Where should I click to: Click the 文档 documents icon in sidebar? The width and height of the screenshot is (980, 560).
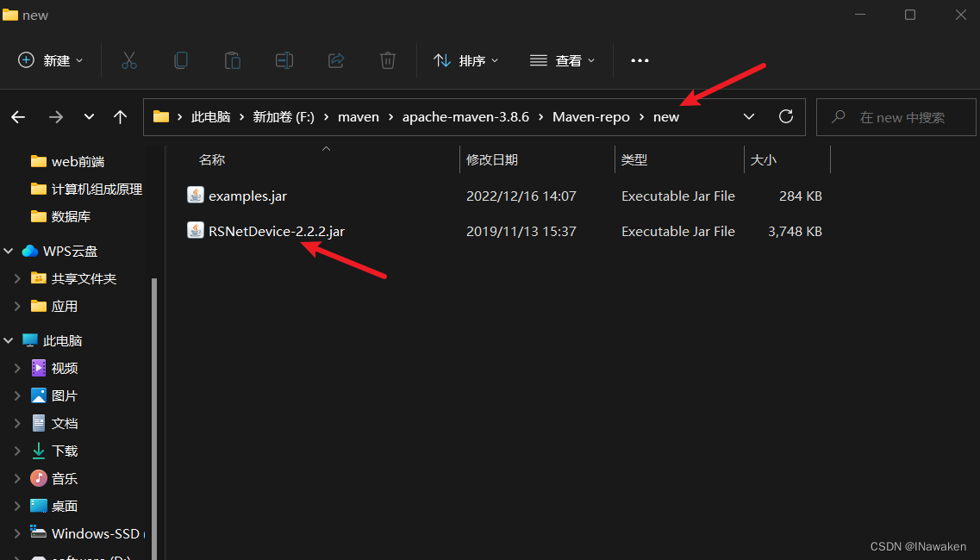point(39,423)
